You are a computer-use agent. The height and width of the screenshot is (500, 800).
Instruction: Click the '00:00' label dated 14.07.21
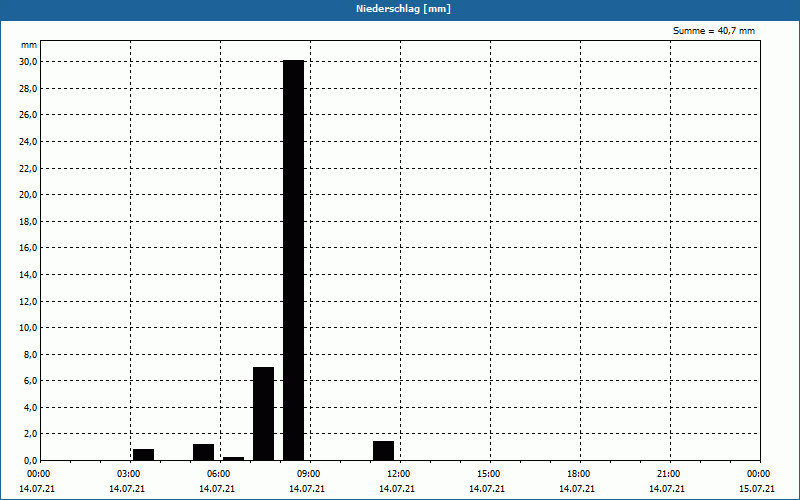(38, 474)
